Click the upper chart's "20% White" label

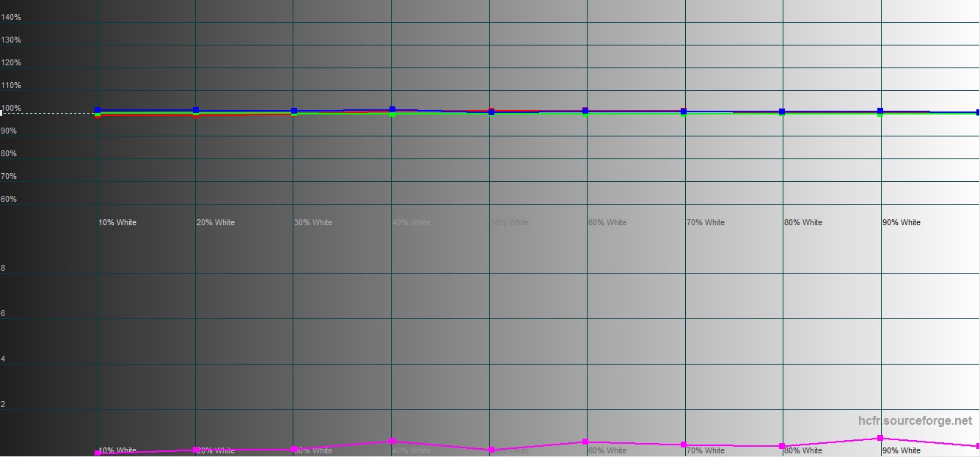[x=216, y=222]
